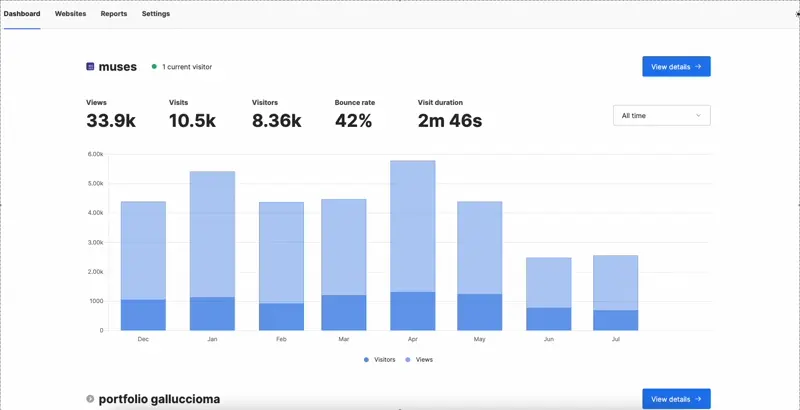Click the green current visitor status dot
Viewport: 800px width, 410px height.
click(154, 67)
